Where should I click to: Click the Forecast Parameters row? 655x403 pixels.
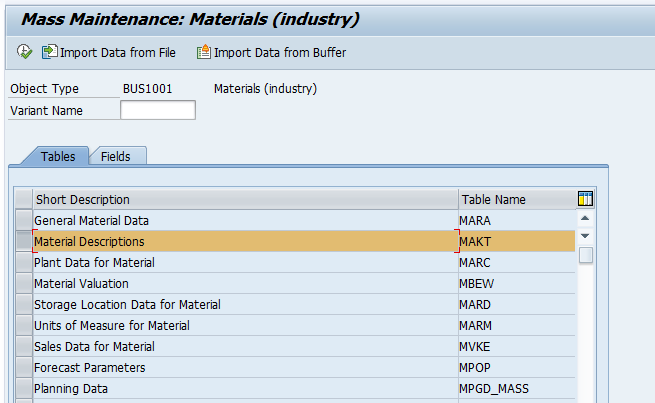click(244, 367)
